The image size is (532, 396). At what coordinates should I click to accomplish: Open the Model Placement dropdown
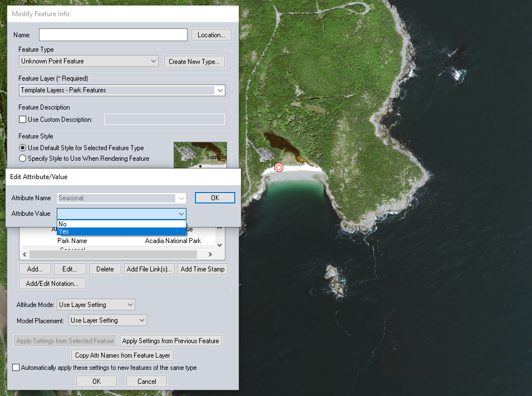pyautogui.click(x=107, y=320)
